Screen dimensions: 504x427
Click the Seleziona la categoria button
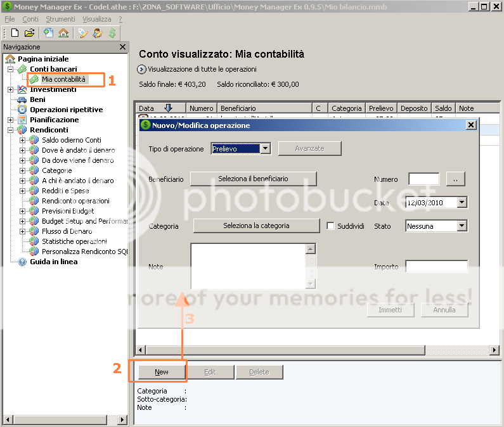coord(256,226)
